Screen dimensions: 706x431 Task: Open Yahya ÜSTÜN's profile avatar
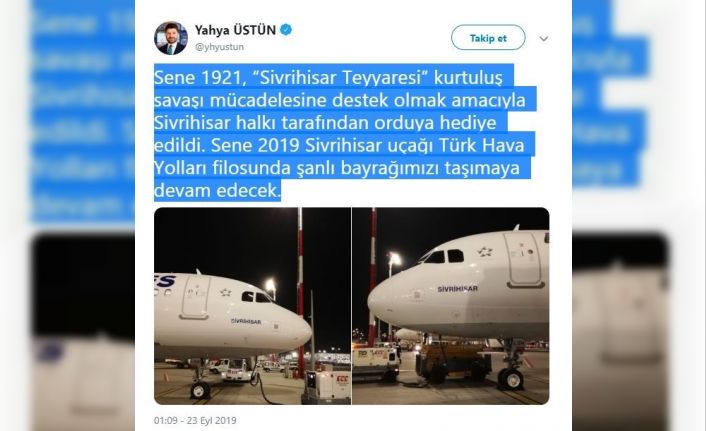(x=171, y=38)
